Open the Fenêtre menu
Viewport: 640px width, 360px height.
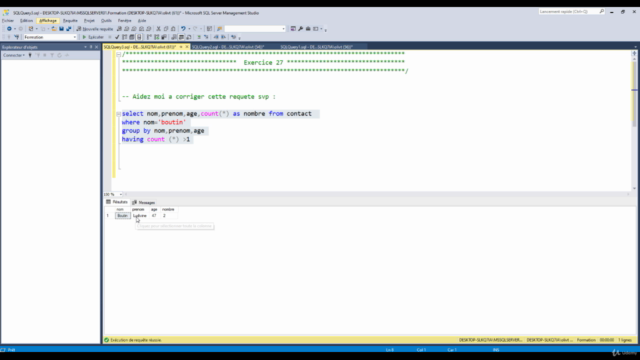point(125,20)
